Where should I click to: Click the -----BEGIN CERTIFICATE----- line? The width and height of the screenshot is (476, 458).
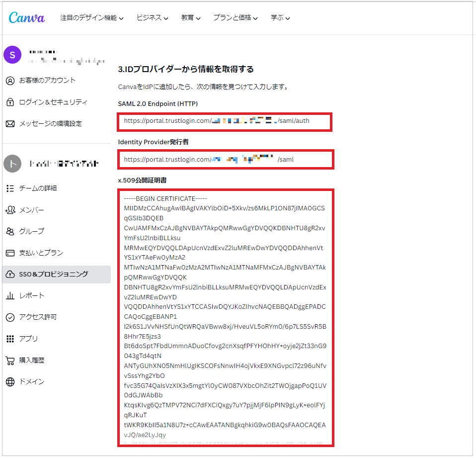point(165,199)
